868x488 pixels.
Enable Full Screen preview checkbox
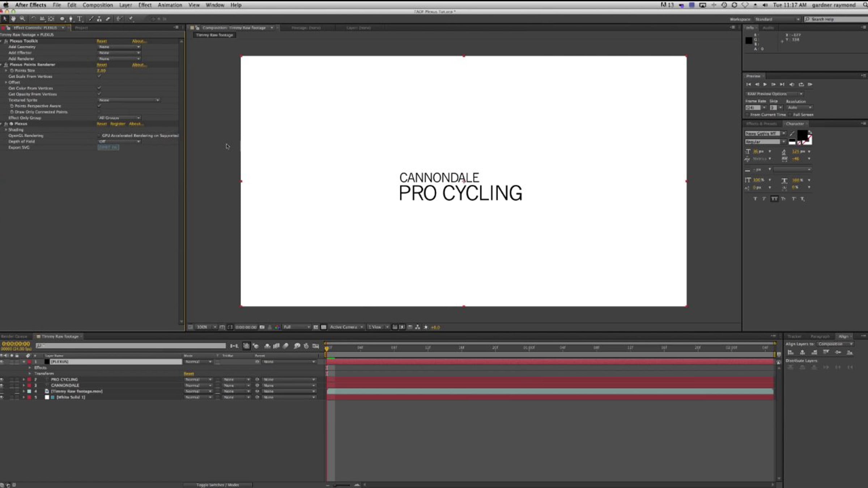point(790,115)
